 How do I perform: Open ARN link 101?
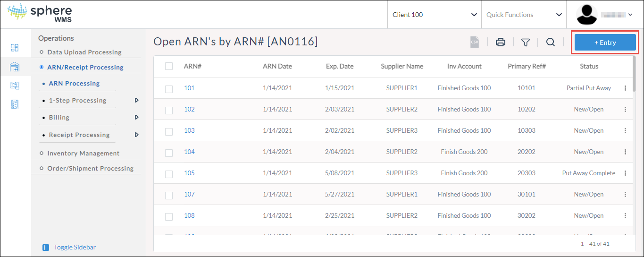189,88
